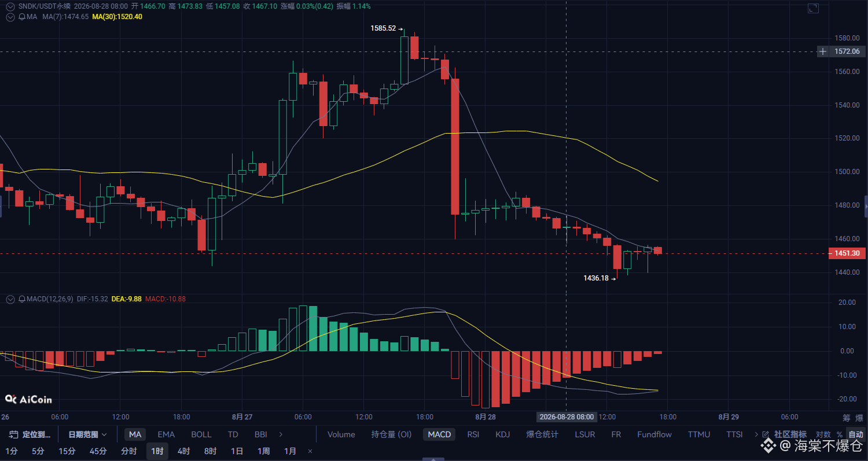Collapse the SNDK/USDT title row chevron
868x461 pixels.
tap(10, 6)
